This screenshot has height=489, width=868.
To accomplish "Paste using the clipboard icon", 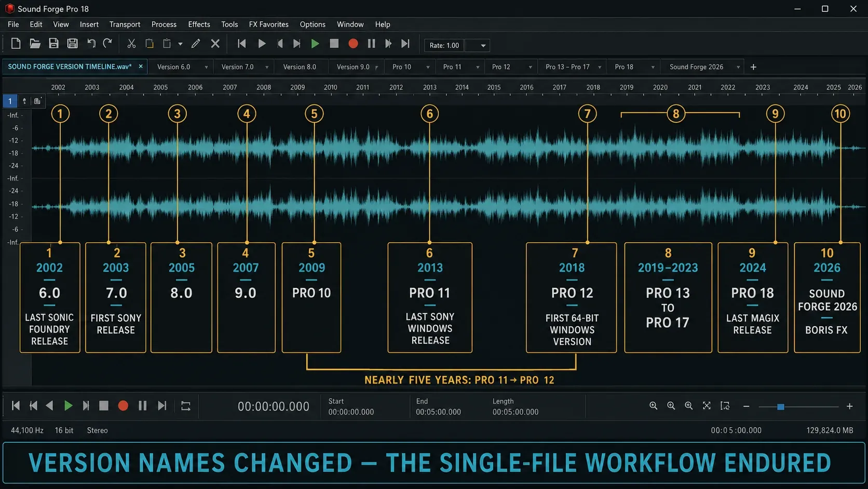I will [x=167, y=44].
